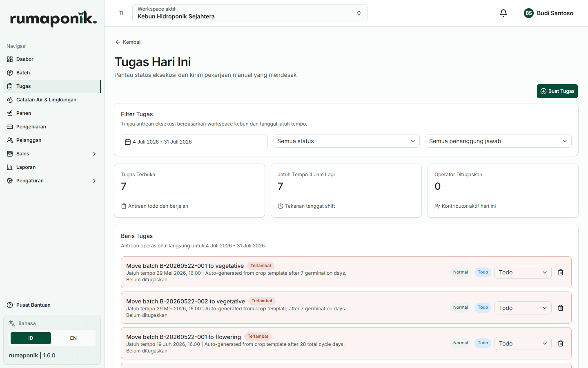Click the Catatan Air droplet icon
The image size is (588, 368).
point(10,100)
